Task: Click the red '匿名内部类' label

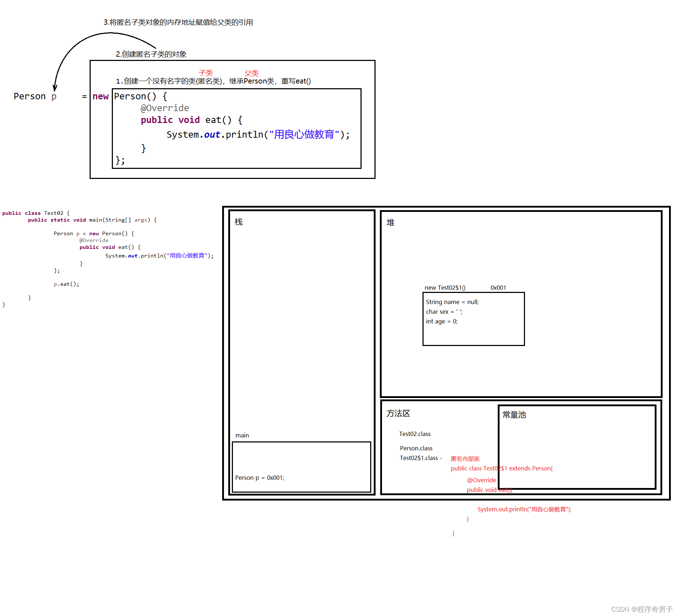Action: click(x=465, y=459)
